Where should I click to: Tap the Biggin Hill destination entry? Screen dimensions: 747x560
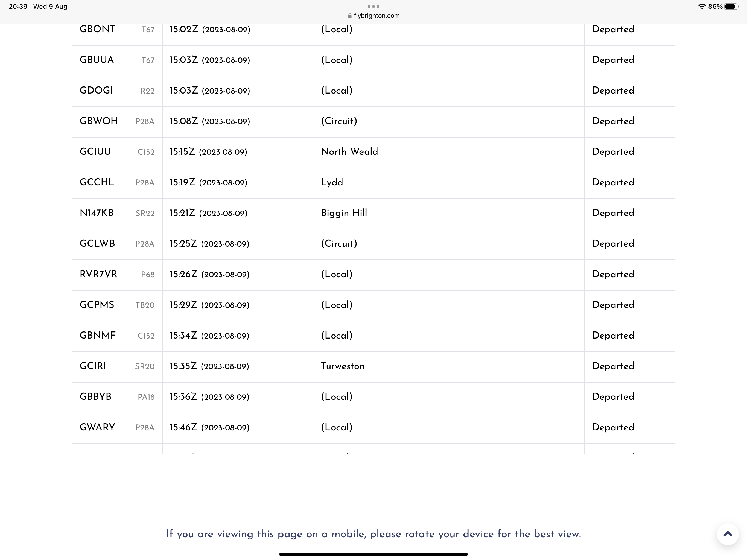coord(344,213)
